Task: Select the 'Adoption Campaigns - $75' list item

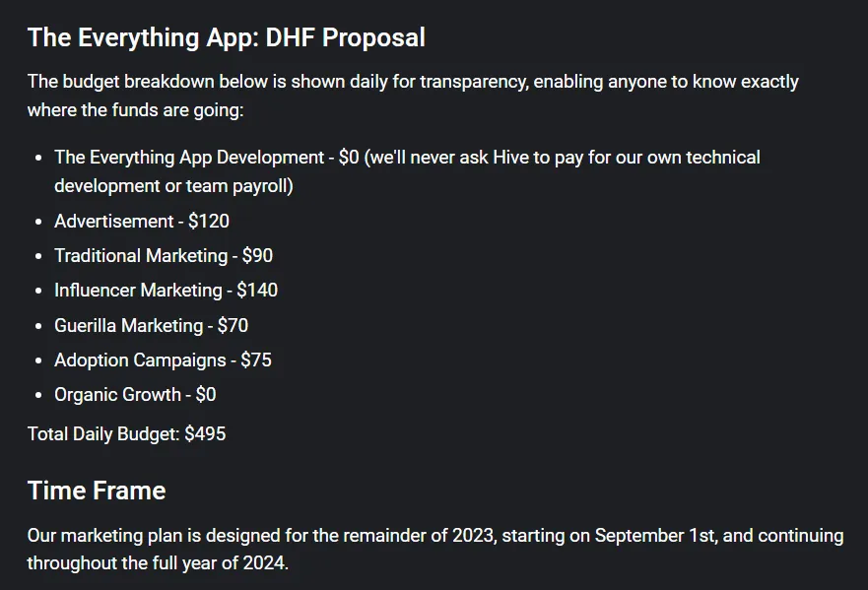Action: click(163, 361)
